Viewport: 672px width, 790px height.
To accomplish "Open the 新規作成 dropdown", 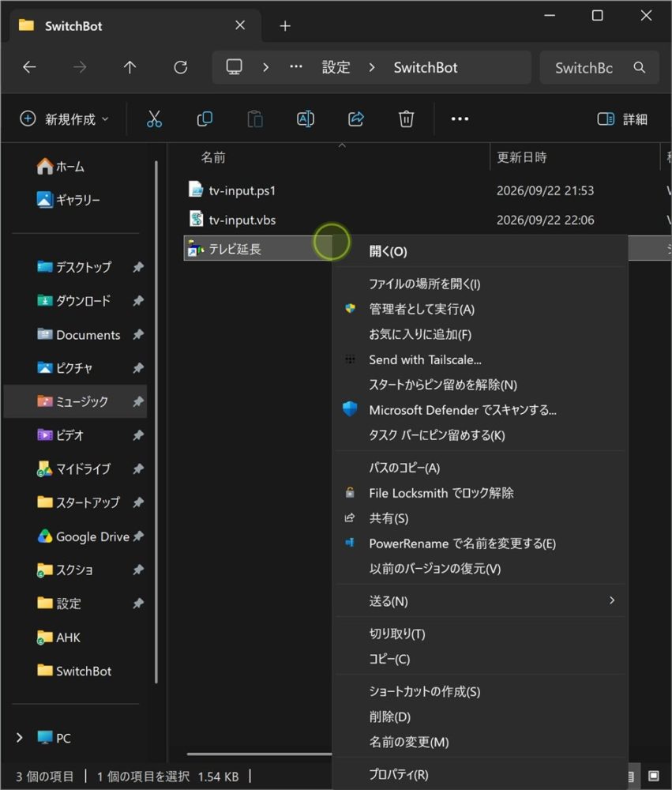I will pos(65,119).
